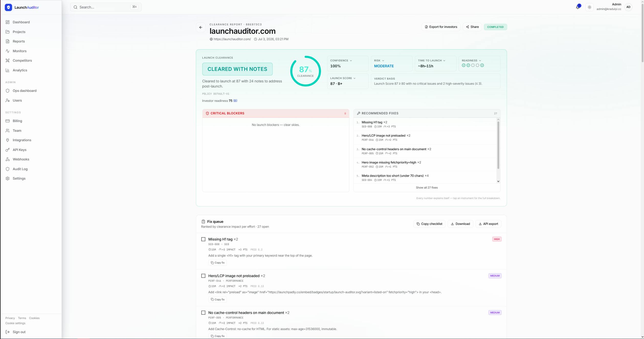The height and width of the screenshot is (339, 644).
Task: Click the Monitors pulse icon
Action: [x=8, y=51]
